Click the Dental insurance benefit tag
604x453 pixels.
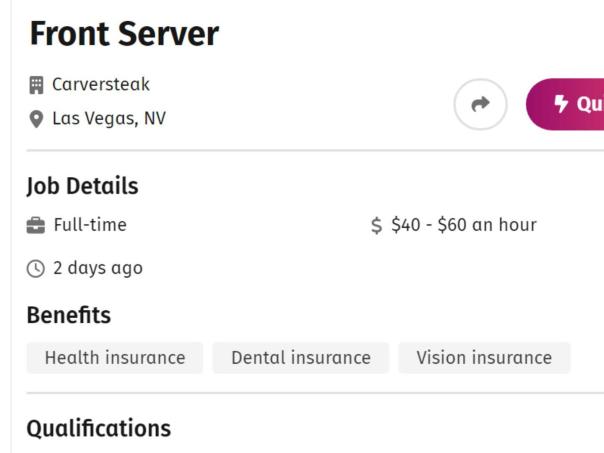coord(300,358)
